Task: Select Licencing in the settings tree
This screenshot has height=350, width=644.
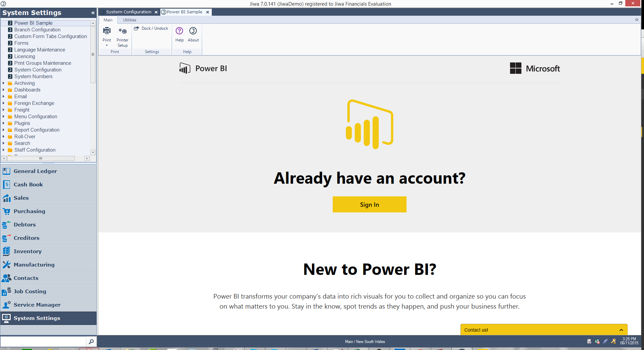Action: [24, 56]
